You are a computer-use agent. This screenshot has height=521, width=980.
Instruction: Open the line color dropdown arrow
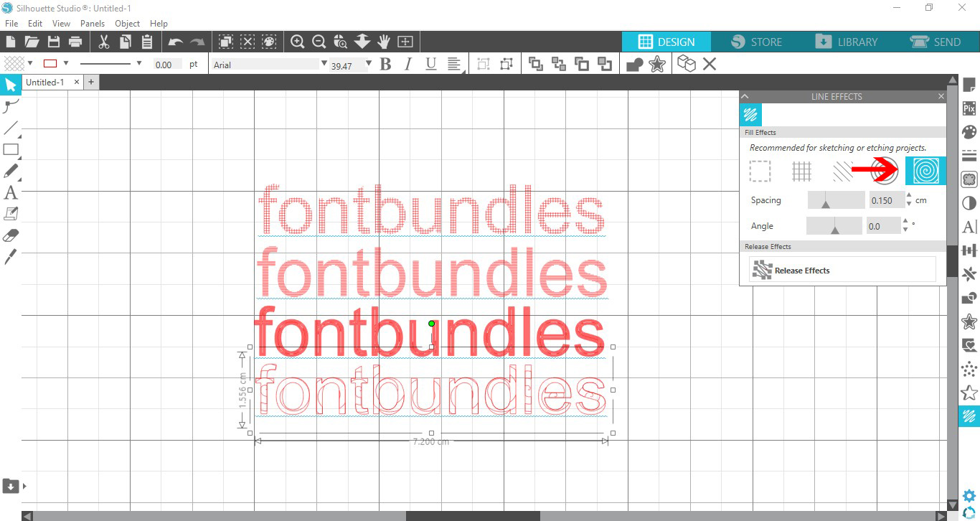pos(66,63)
